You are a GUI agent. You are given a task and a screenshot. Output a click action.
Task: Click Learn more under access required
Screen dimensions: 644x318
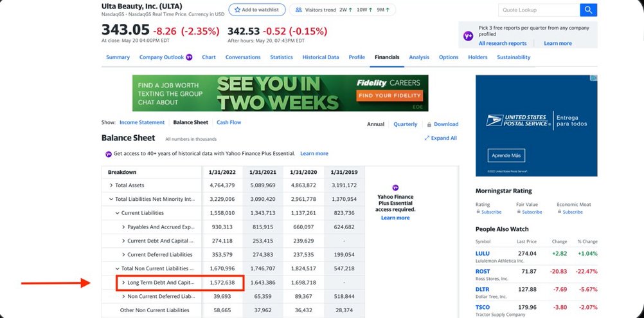(x=395, y=218)
